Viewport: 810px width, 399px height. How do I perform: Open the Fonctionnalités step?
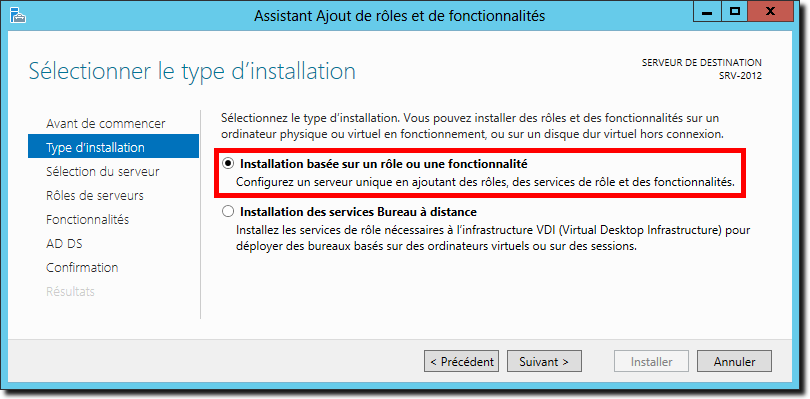pos(88,220)
